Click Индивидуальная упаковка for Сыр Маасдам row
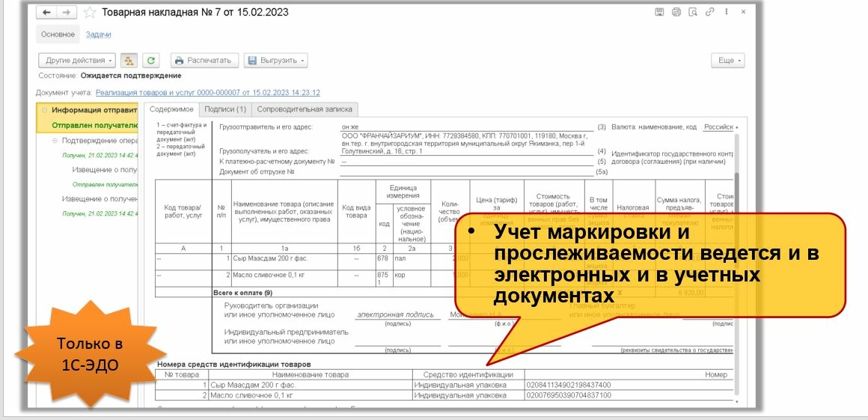This screenshot has width=868, height=420. pos(460,385)
